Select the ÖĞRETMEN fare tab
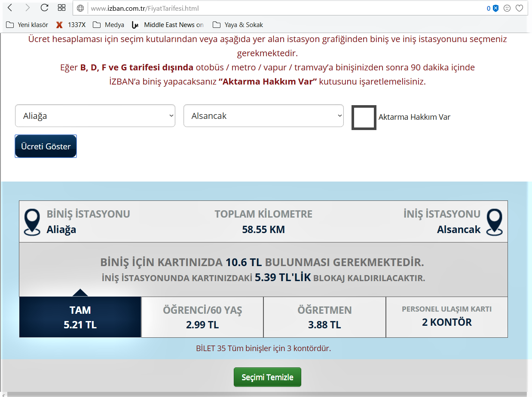Image resolution: width=532 pixels, height=397 pixels. 324,317
